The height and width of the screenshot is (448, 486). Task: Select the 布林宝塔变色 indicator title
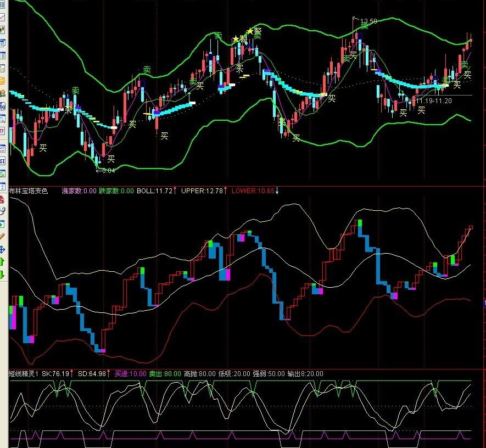28,191
